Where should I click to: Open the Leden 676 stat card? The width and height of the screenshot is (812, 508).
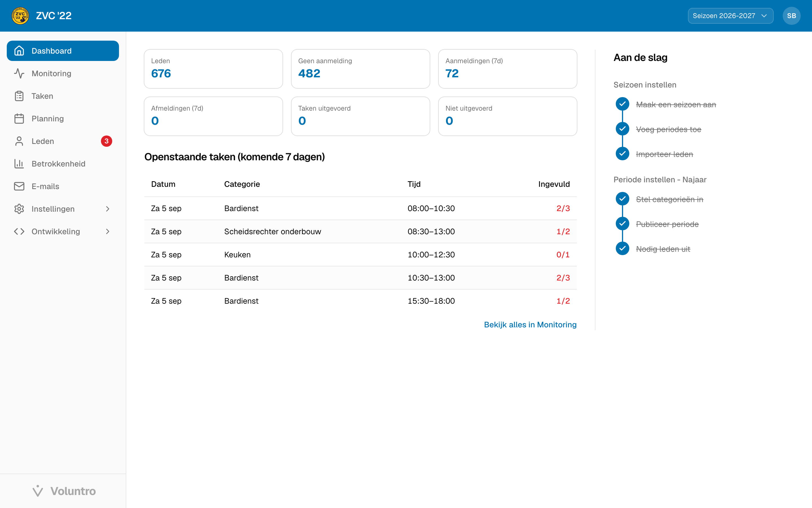coord(213,69)
